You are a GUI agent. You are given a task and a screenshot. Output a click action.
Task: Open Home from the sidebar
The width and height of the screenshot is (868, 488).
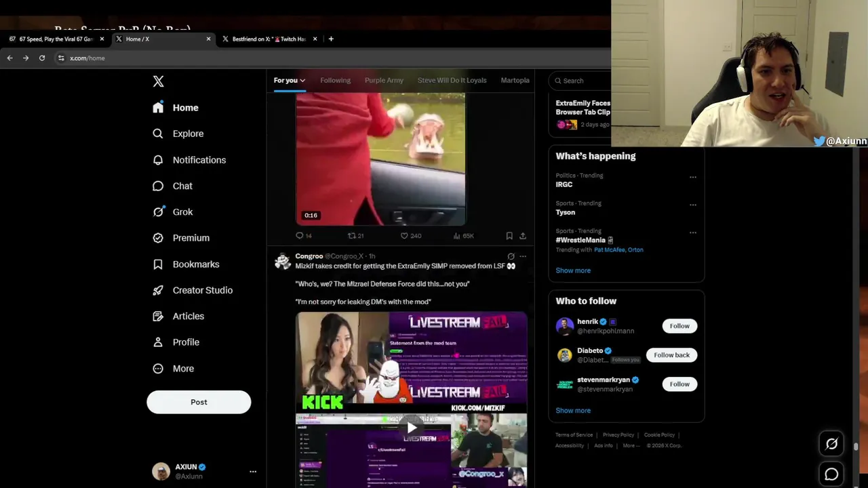tap(176, 108)
